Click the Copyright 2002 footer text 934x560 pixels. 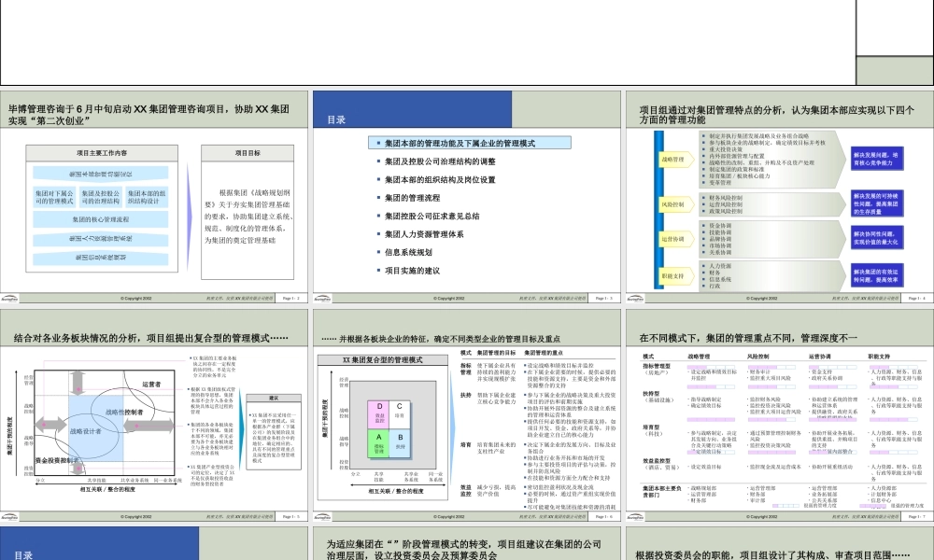pos(449,297)
